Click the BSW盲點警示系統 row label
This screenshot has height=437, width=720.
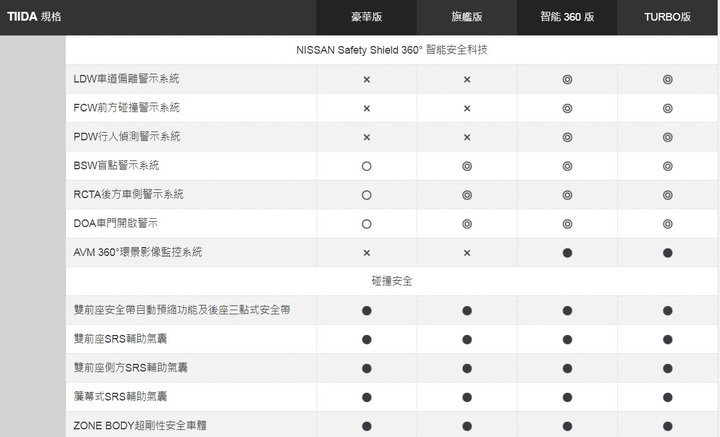point(116,165)
